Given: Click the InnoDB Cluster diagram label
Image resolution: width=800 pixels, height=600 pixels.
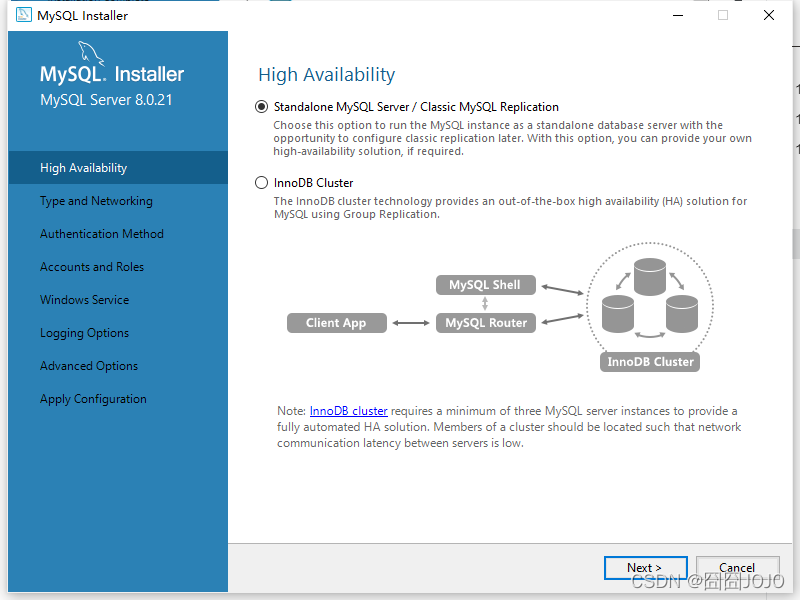Looking at the screenshot, I should (650, 362).
